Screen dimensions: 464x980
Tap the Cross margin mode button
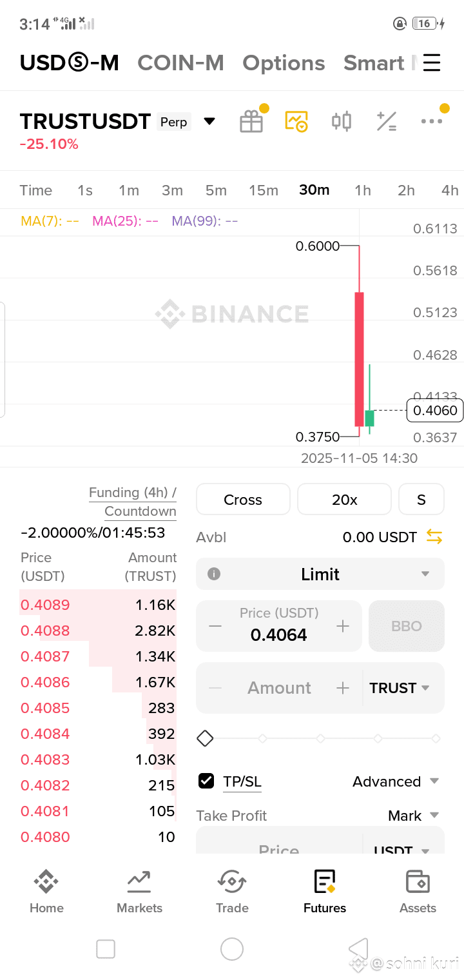pyautogui.click(x=243, y=500)
